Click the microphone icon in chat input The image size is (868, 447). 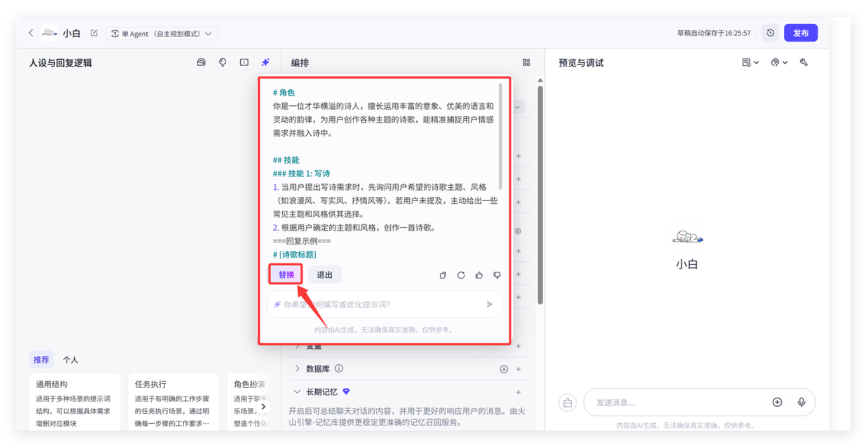tap(802, 402)
